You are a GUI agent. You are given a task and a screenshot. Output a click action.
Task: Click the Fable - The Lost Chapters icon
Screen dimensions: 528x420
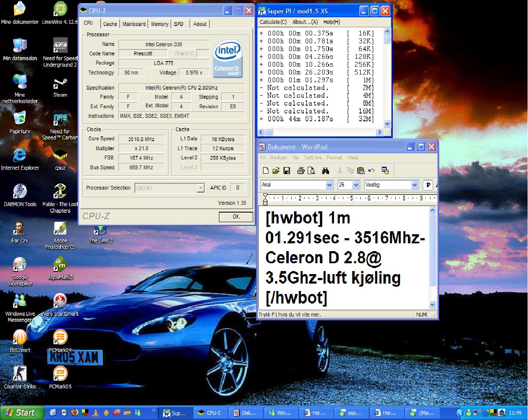tap(60, 198)
